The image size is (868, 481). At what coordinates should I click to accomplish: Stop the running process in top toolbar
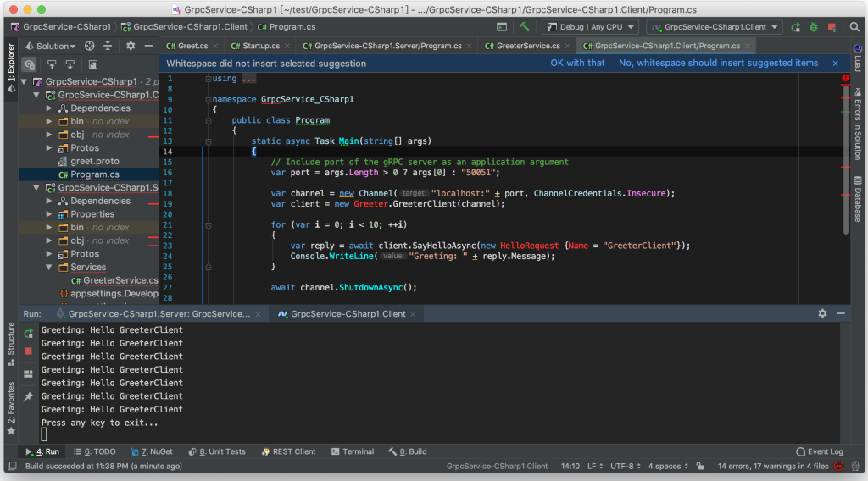pos(832,27)
